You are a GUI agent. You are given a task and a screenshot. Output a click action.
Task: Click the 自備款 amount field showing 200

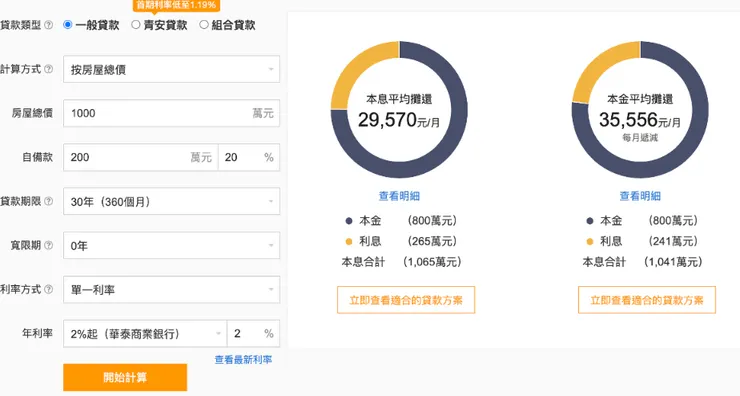pyautogui.click(x=141, y=157)
